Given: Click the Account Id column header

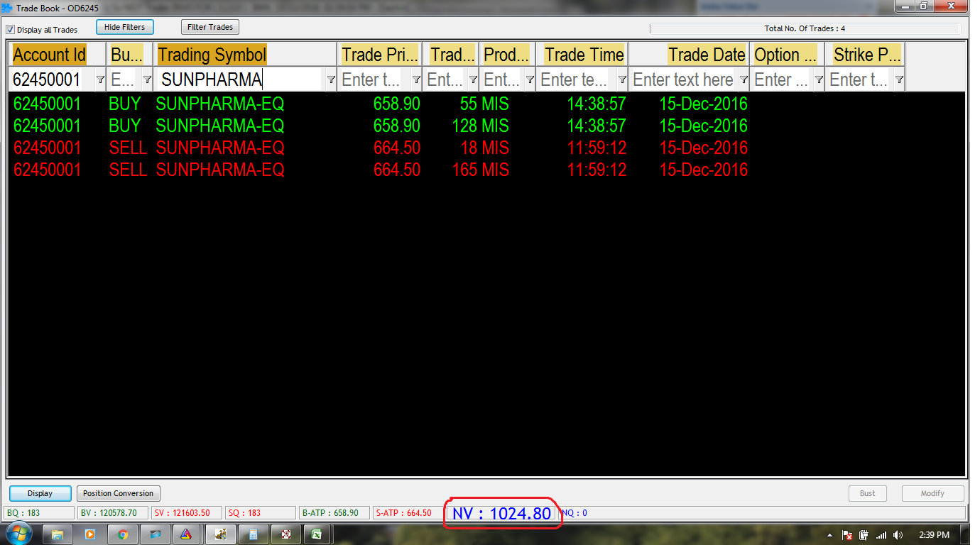Looking at the screenshot, I should 49,55.
